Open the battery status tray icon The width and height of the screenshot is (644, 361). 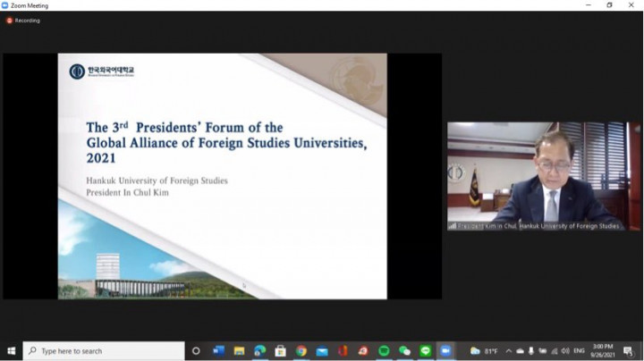(x=543, y=351)
